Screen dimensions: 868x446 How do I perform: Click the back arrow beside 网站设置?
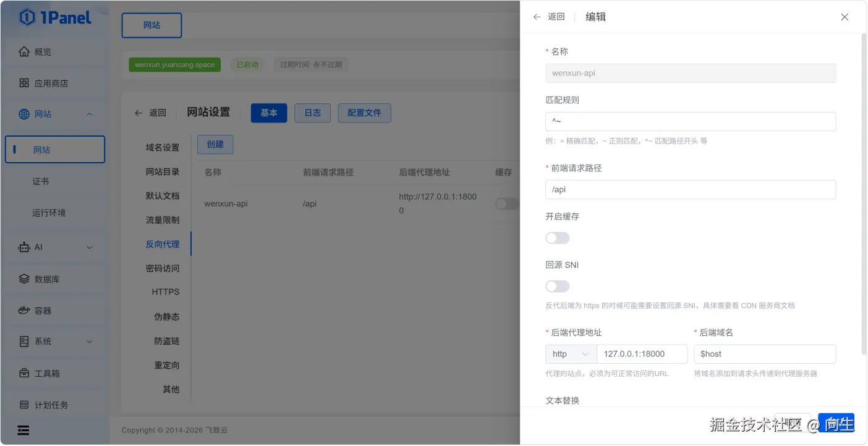click(138, 113)
